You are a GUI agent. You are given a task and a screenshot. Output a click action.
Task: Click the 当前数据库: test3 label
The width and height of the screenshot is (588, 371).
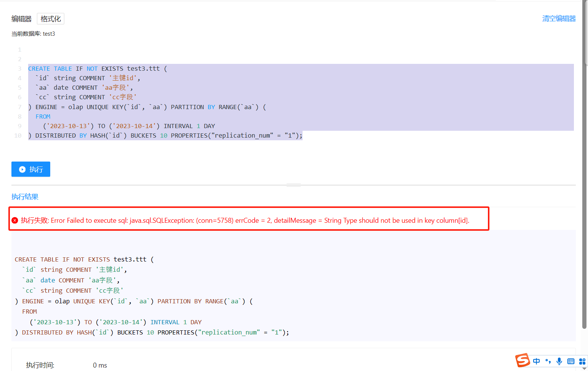click(x=33, y=34)
